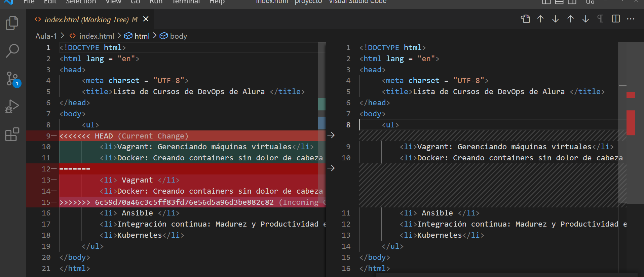Click line number 9 in left gutter

pos(48,136)
